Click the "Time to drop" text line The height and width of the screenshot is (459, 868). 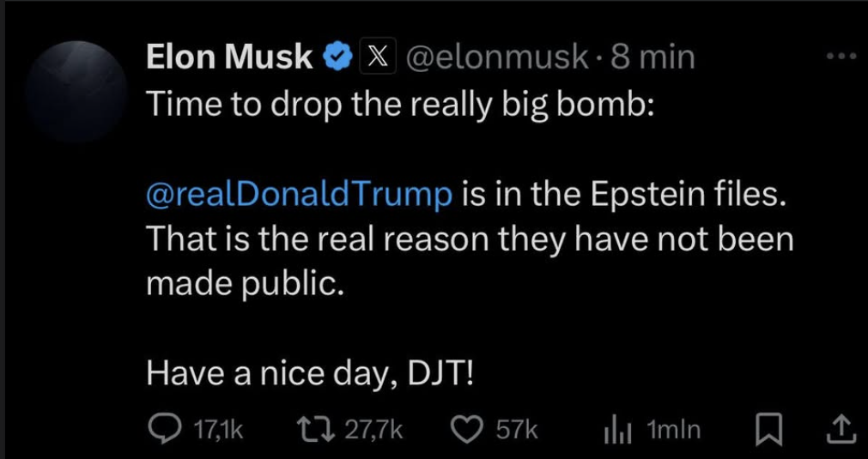401,104
